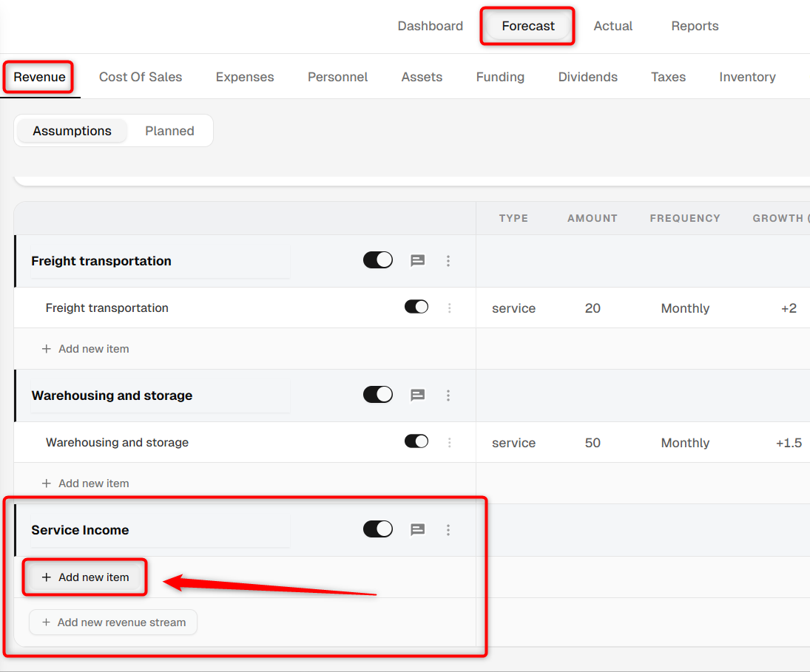This screenshot has height=672, width=810.
Task: Add new item under Warehousing and storage
Action: click(85, 483)
